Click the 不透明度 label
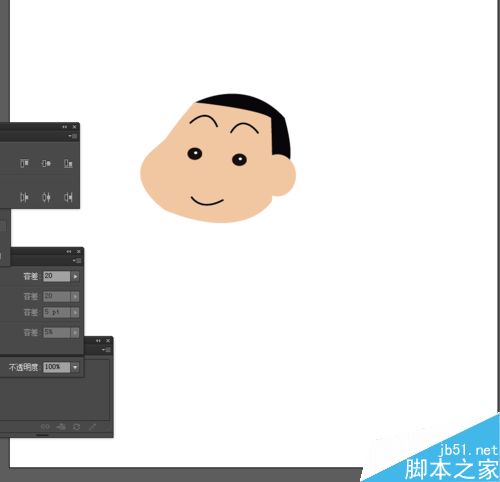Viewport: 500px width, 482px height. click(23, 367)
